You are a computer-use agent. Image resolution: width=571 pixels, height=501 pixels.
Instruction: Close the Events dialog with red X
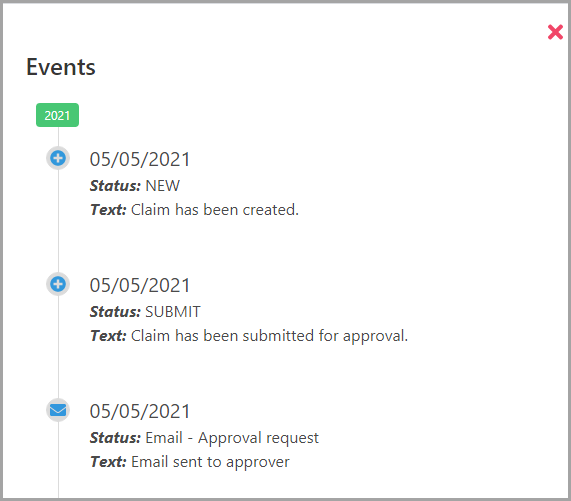[555, 32]
